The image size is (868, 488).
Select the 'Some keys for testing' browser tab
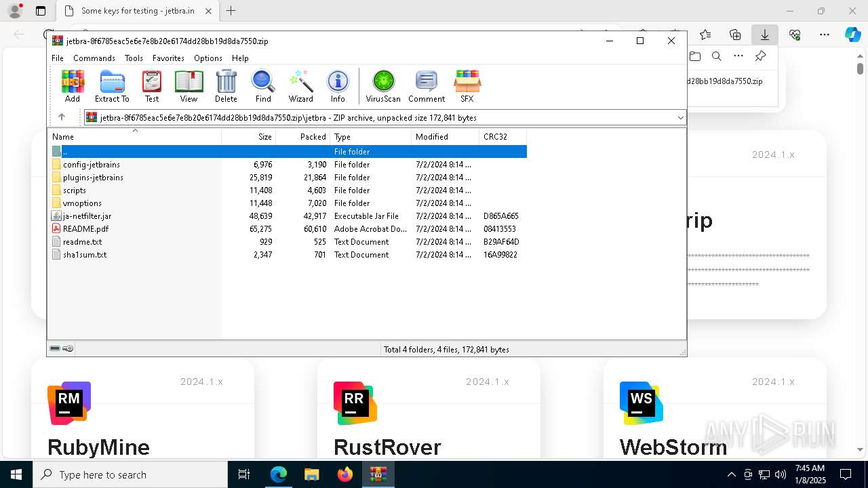tap(138, 11)
